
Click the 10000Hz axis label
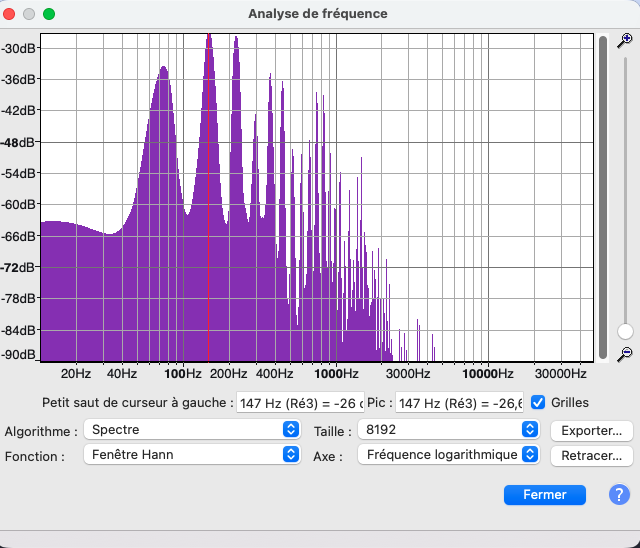[x=488, y=374]
